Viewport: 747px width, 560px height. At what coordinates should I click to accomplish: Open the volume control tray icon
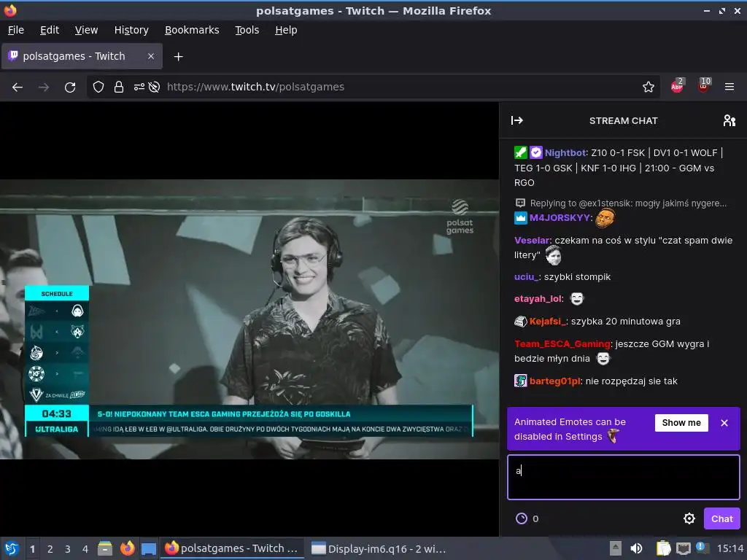[636, 548]
